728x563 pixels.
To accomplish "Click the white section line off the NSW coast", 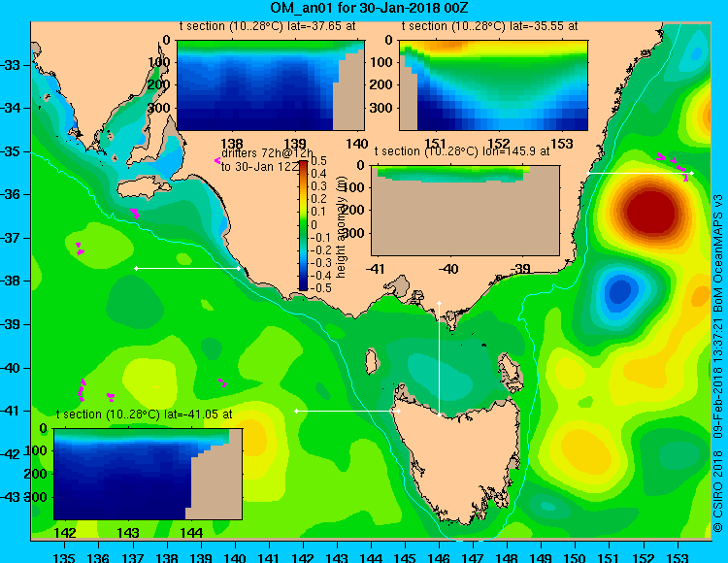I will (640, 173).
